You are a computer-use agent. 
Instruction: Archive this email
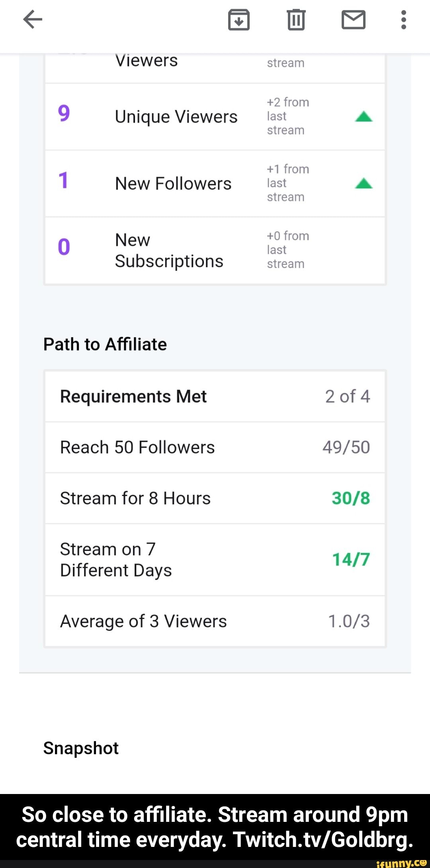(x=238, y=19)
